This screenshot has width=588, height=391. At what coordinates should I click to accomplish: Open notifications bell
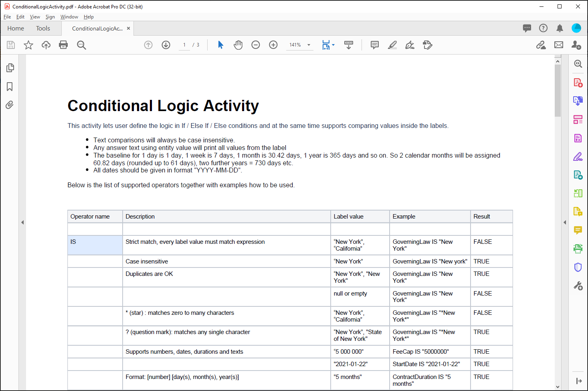(x=560, y=28)
